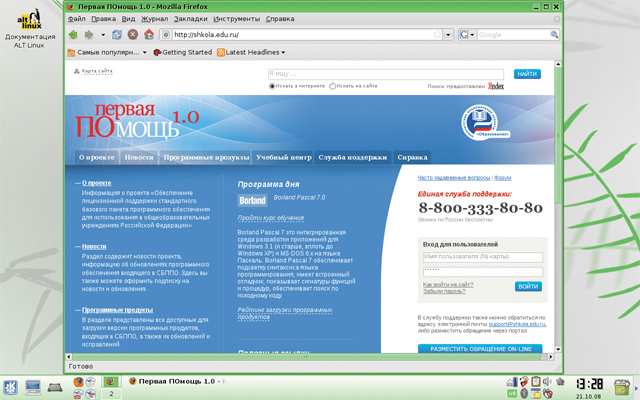Focus the Имя пользователя login field
This screenshot has height=400, width=640.
pyautogui.click(x=483, y=257)
